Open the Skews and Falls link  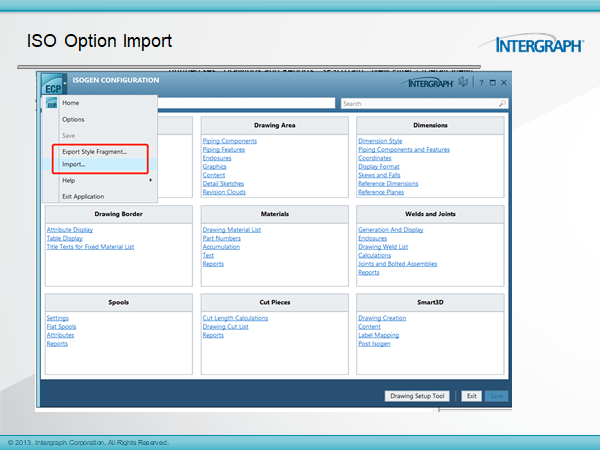379,175
